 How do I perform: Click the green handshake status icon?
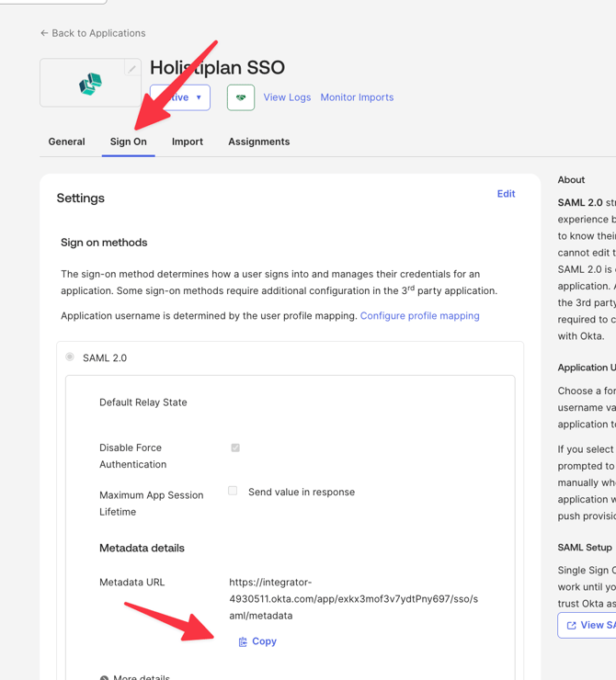point(241,97)
